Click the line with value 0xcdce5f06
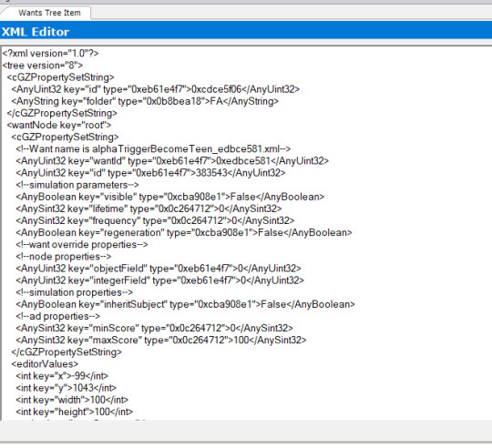 pyautogui.click(x=155, y=89)
